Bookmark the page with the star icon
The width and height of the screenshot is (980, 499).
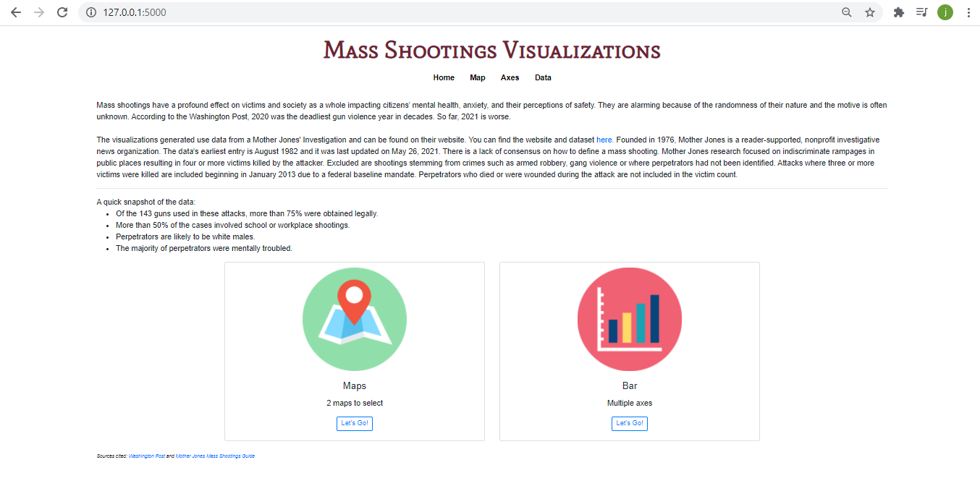point(869,12)
